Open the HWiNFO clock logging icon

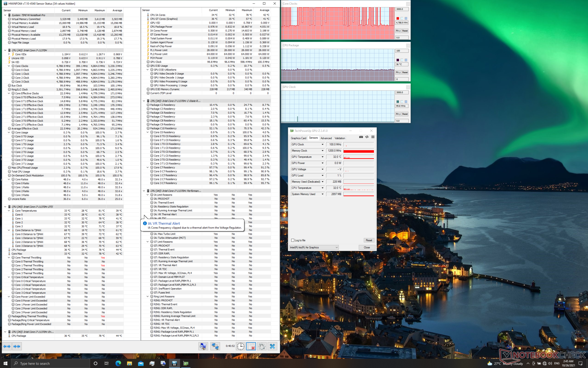[x=241, y=346]
